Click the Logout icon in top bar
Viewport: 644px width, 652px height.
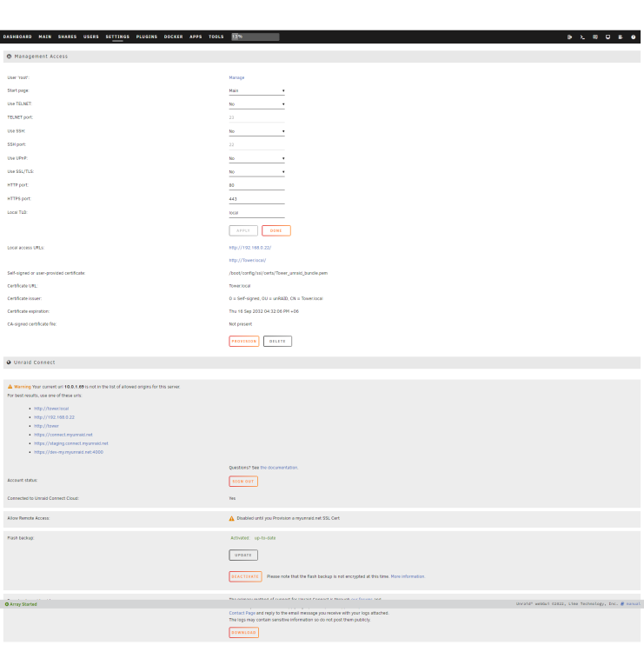(569, 37)
